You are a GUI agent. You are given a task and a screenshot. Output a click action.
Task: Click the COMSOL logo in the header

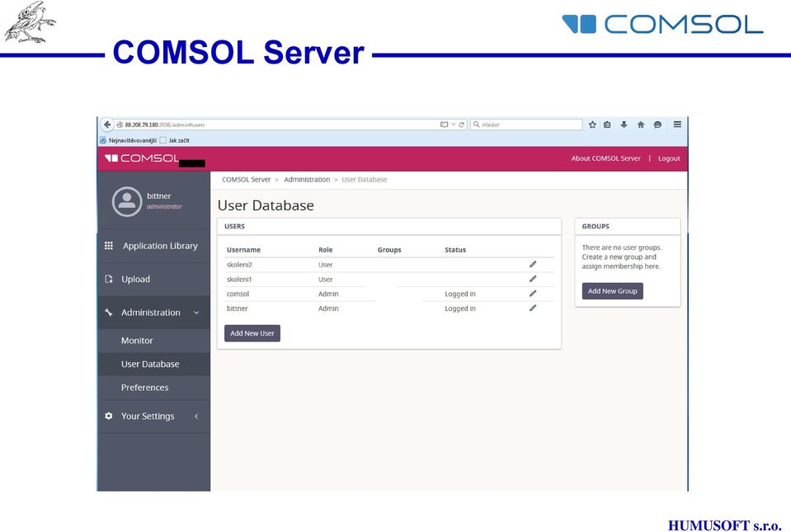pyautogui.click(x=142, y=158)
